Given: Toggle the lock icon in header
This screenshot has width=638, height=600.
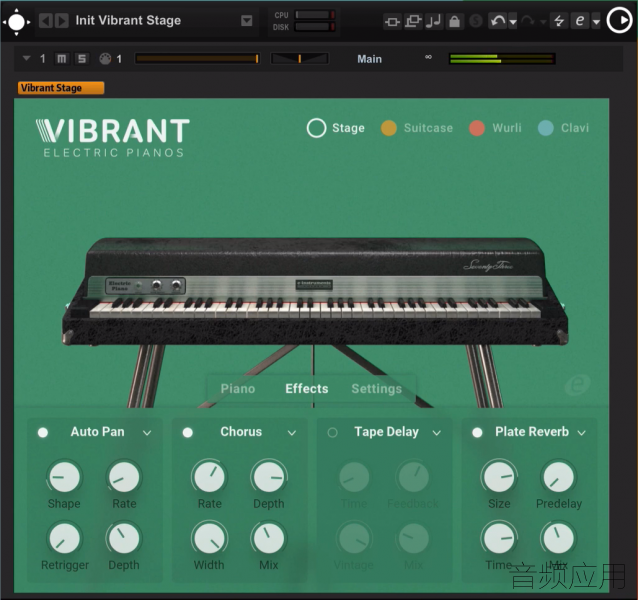Looking at the screenshot, I should [454, 21].
